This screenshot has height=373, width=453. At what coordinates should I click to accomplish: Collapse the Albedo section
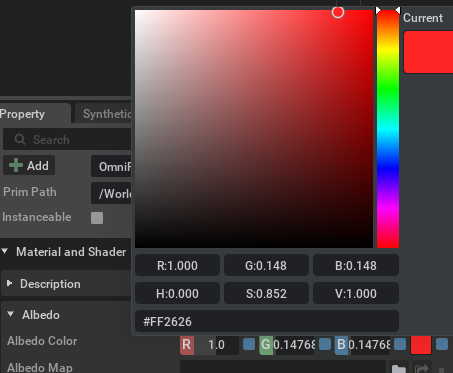click(11, 314)
